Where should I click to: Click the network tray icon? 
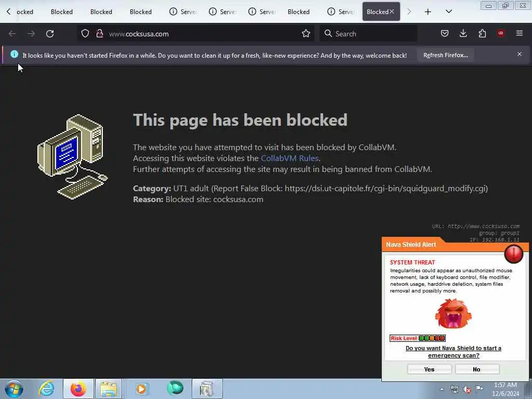coord(454,390)
